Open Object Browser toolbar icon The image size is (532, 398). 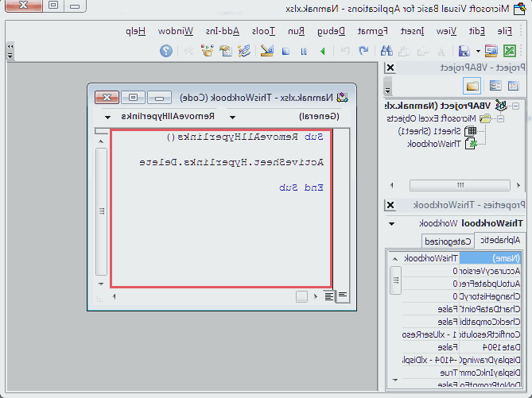208,51
